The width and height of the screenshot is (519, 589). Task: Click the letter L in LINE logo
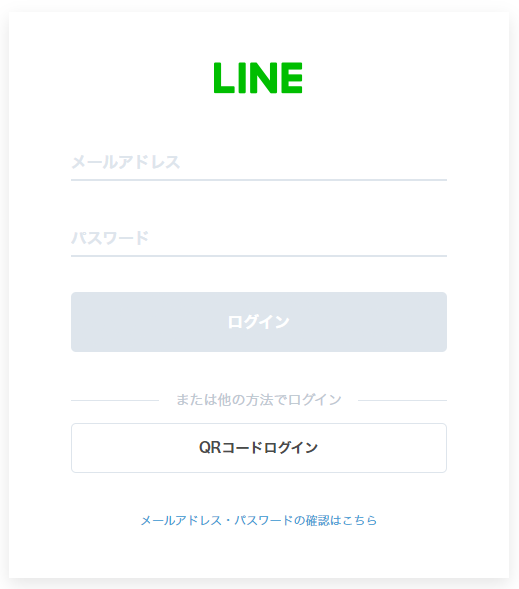(x=225, y=78)
